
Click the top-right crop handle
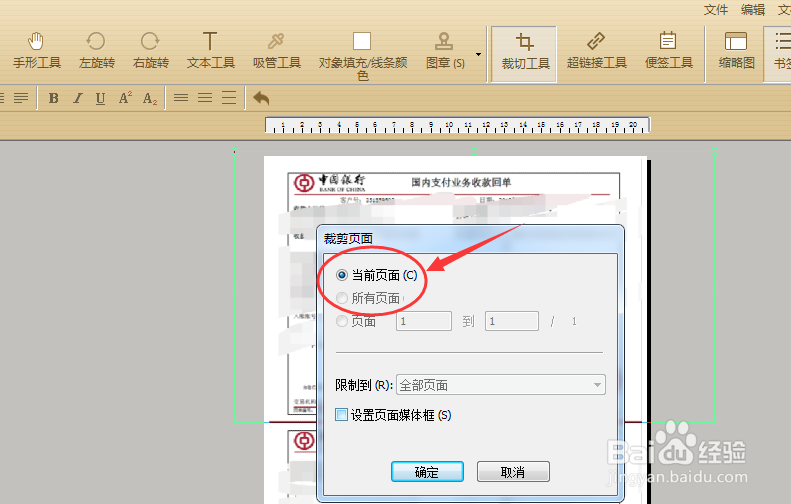(x=714, y=151)
